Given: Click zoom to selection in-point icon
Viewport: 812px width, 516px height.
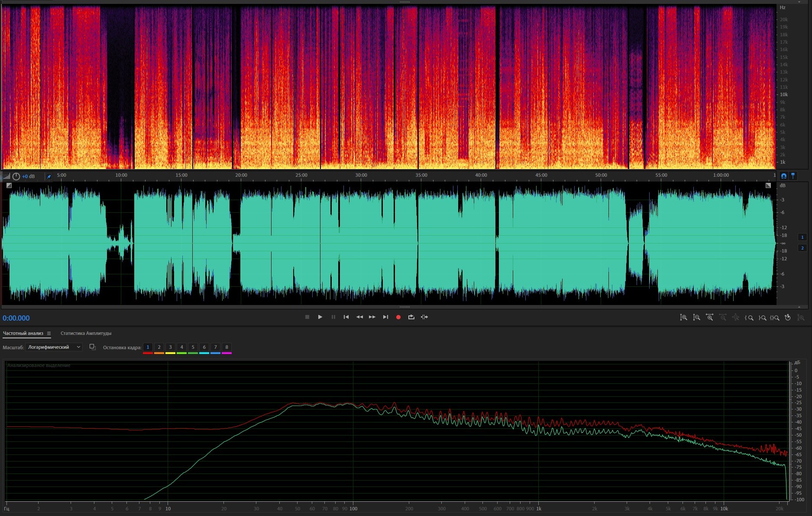Looking at the screenshot, I should pyautogui.click(x=749, y=318).
